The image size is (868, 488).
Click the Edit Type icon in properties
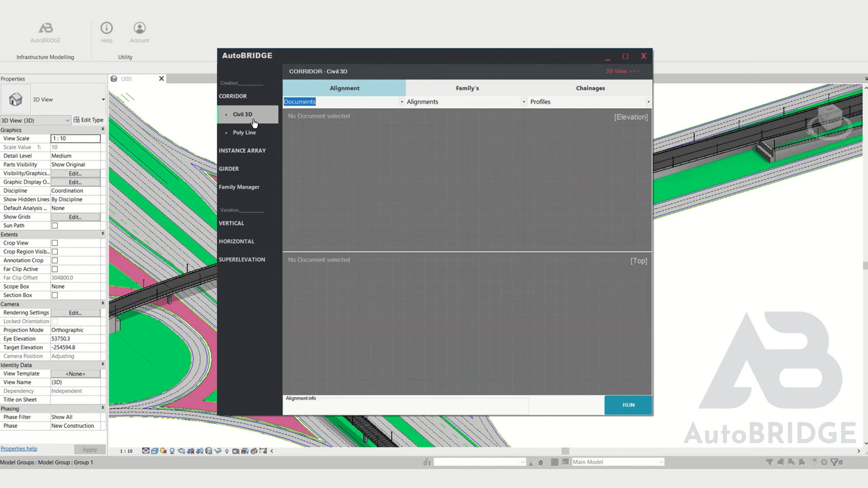(76, 120)
